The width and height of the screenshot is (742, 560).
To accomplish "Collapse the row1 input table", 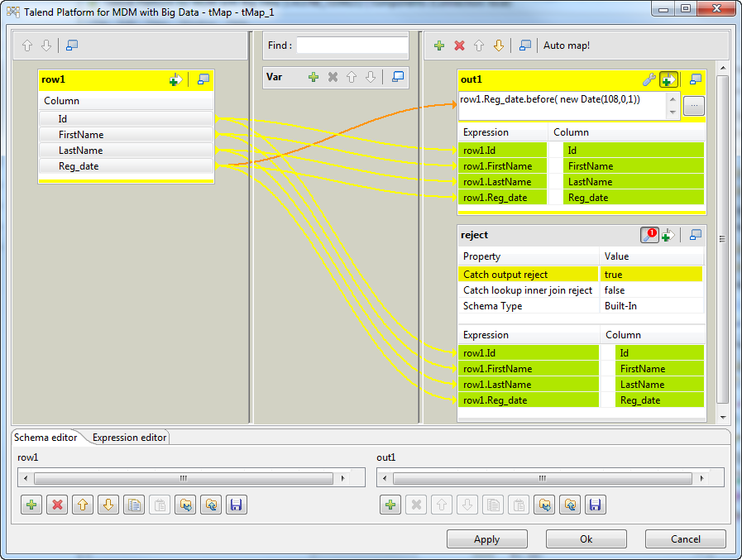I will (x=203, y=79).
